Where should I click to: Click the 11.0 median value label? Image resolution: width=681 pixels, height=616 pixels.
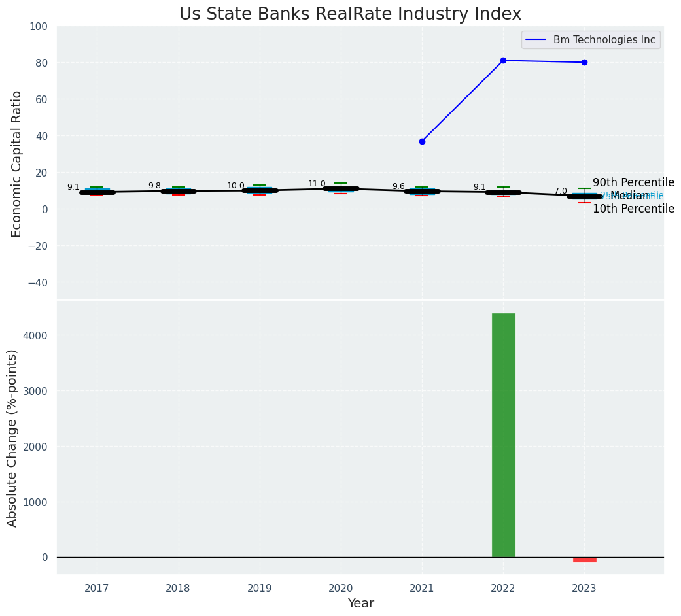317,184
